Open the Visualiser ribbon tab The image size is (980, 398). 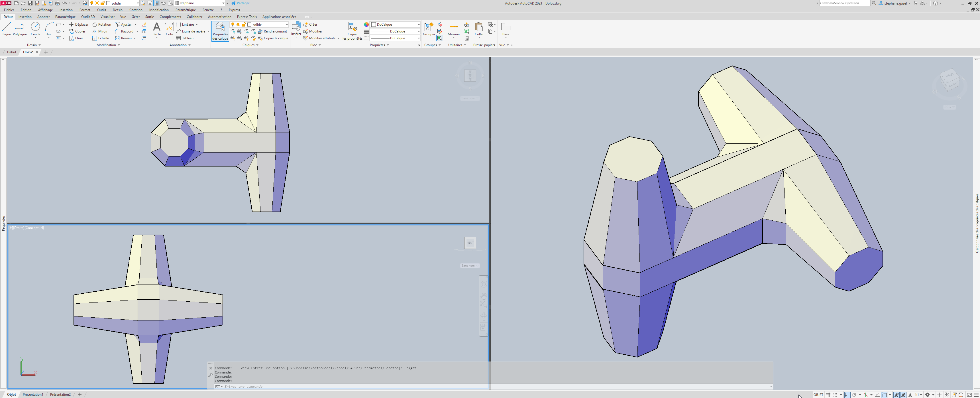click(x=107, y=17)
